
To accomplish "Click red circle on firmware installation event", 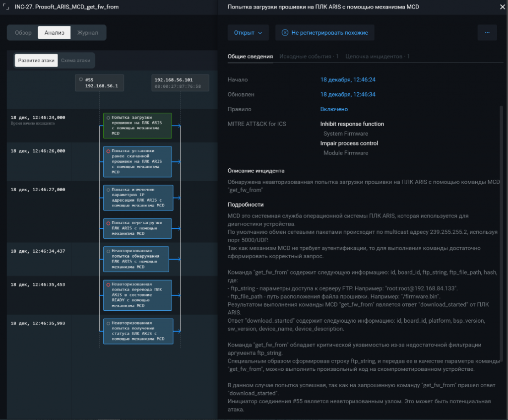I will pos(108,151).
